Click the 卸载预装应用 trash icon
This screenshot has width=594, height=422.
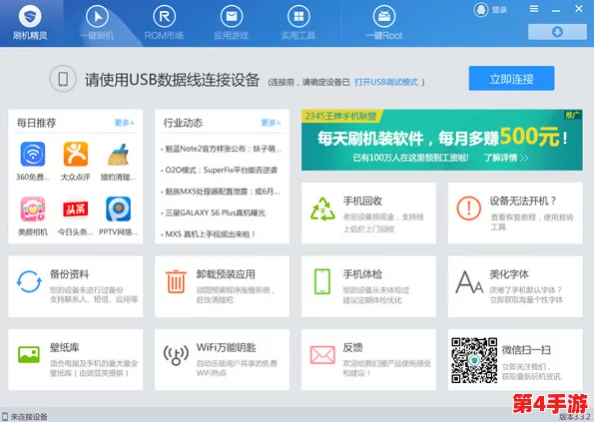click(x=176, y=281)
